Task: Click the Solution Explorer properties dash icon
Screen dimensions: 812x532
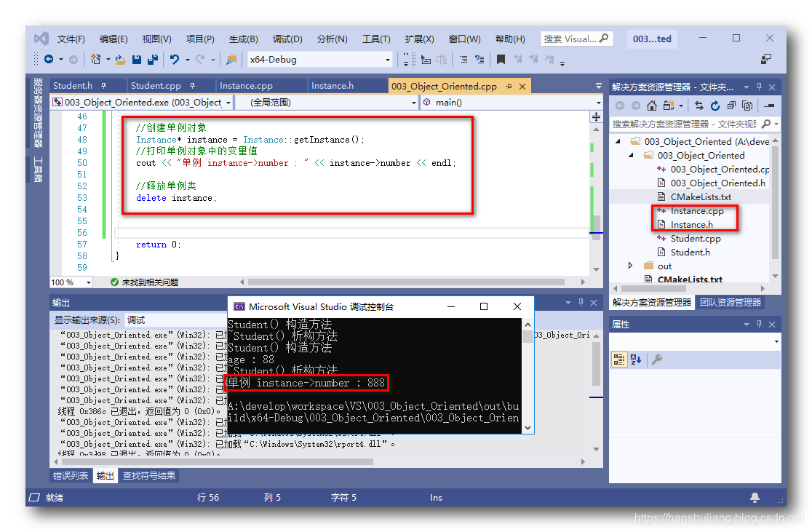Action: point(770,106)
